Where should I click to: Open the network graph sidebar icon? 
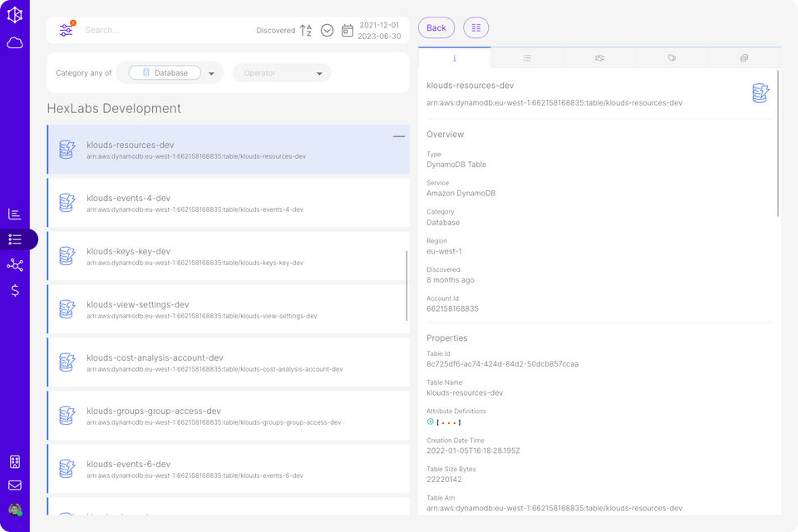pos(15,264)
